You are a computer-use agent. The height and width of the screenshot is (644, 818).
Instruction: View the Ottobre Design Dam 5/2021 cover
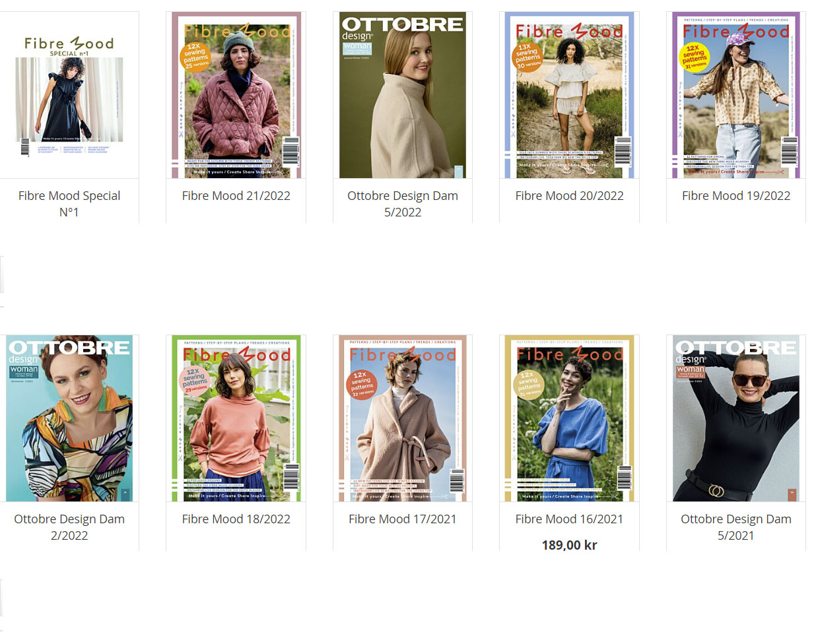click(x=736, y=418)
